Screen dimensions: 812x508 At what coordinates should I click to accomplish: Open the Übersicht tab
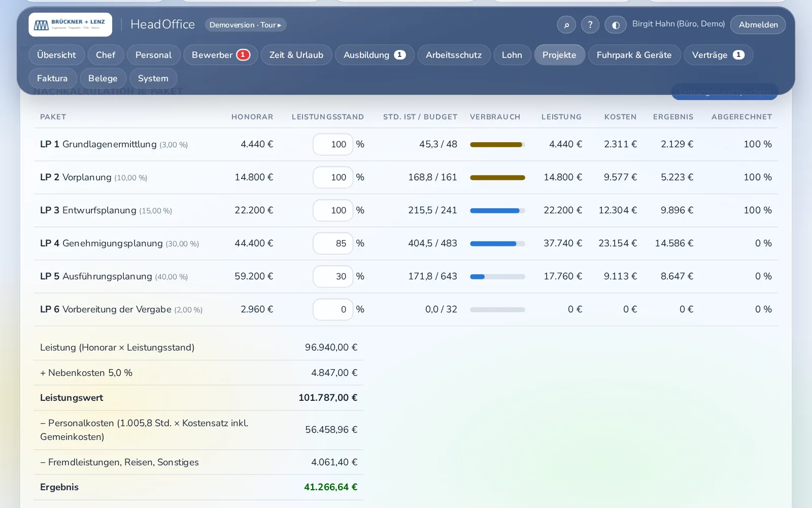point(56,55)
